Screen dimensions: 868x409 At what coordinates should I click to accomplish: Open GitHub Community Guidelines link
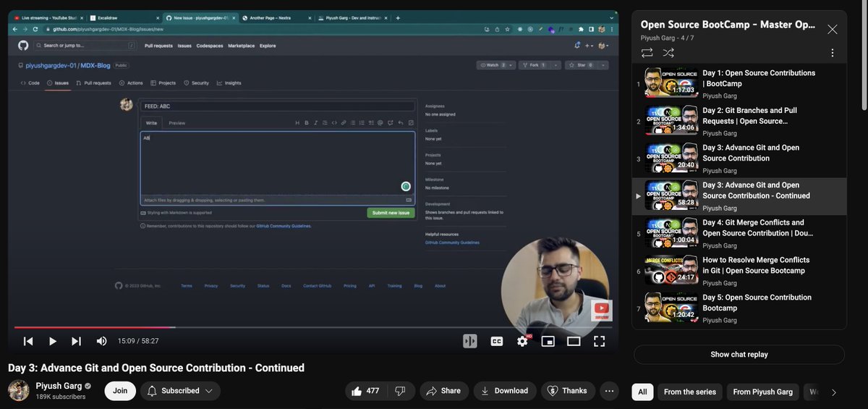click(452, 243)
